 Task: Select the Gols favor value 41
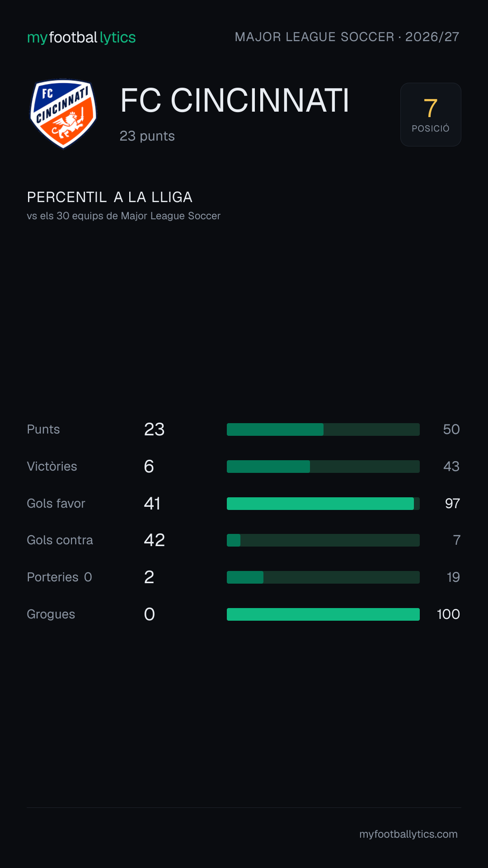[152, 504]
